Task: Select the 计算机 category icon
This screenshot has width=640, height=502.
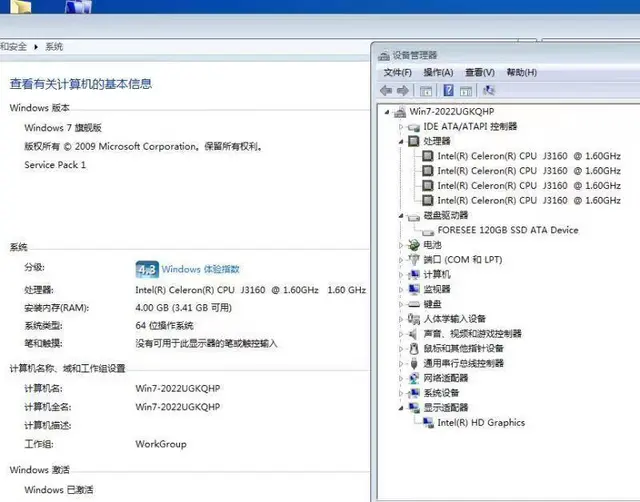Action: point(414,274)
